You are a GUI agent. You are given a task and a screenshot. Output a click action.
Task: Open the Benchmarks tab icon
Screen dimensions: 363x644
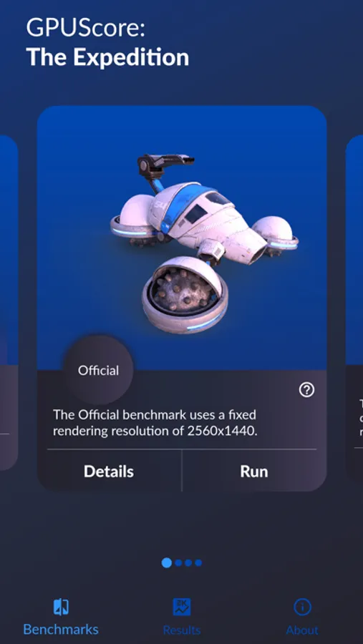[x=61, y=607]
